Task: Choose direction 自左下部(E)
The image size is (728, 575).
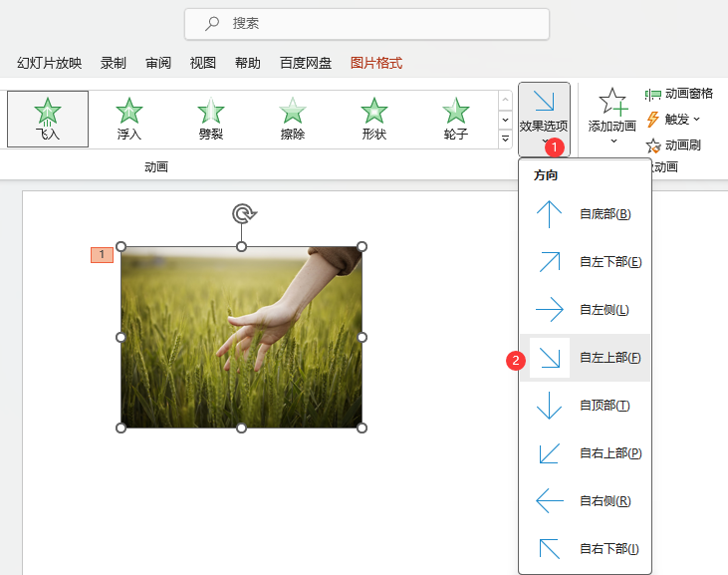Action: point(585,262)
